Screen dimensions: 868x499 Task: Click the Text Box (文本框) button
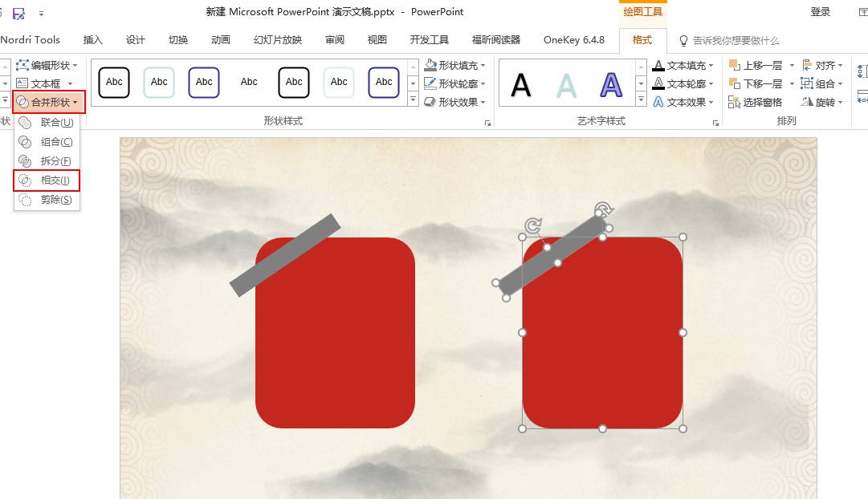[x=39, y=83]
